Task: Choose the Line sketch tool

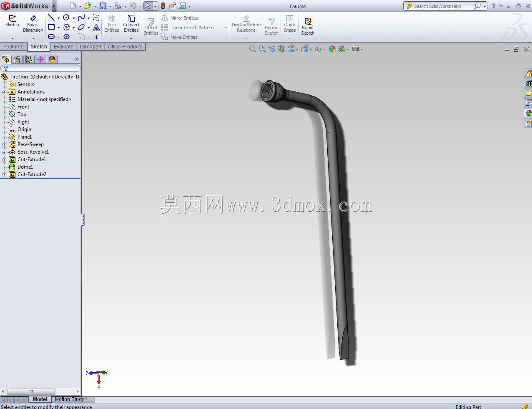Action: tap(51, 18)
